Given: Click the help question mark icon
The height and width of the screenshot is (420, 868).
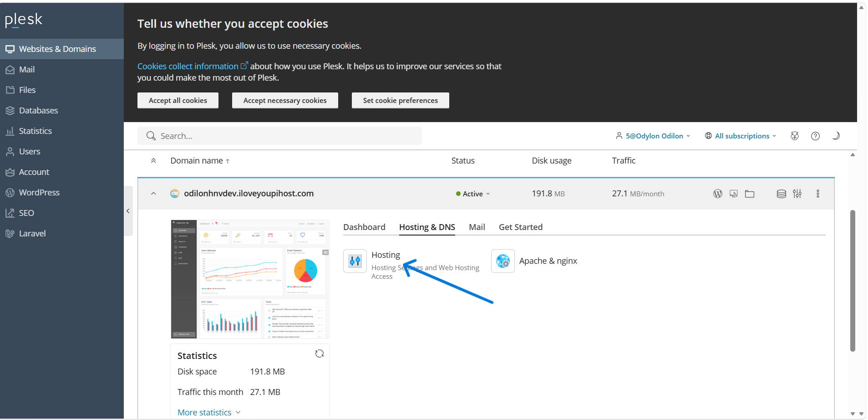Looking at the screenshot, I should pyautogui.click(x=815, y=136).
